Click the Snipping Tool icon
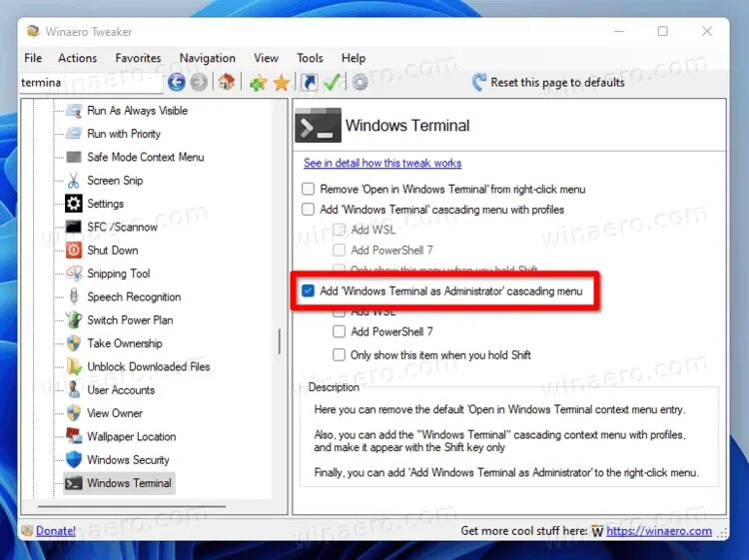Screen dimensions: 749x560 [74, 274]
